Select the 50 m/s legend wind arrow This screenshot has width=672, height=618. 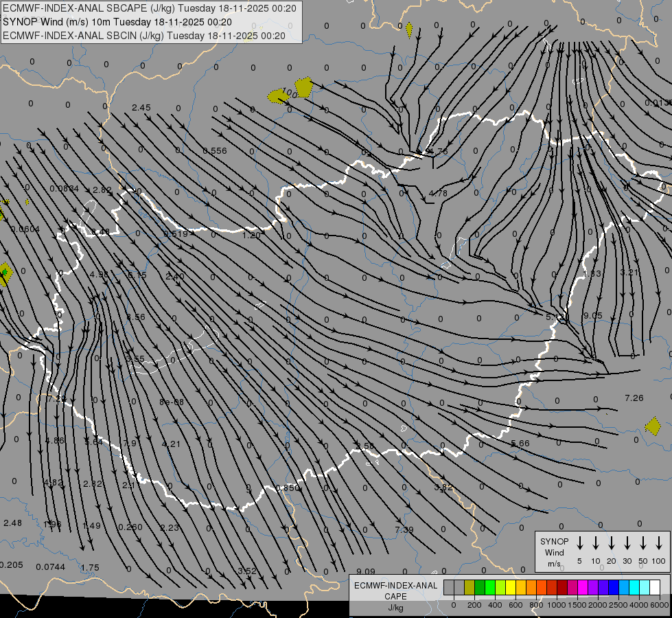(643, 543)
